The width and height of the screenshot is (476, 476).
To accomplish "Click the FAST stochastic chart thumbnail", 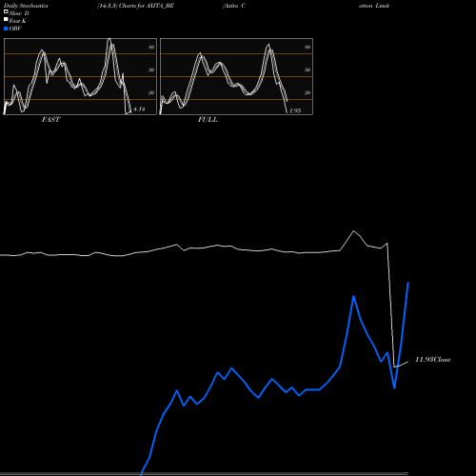I will tap(80, 76).
